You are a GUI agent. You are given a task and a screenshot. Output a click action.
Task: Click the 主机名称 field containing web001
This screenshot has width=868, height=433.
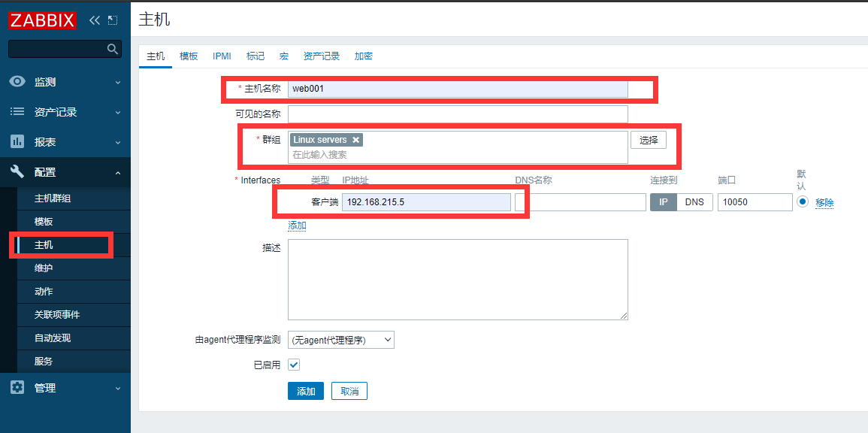[x=458, y=89]
